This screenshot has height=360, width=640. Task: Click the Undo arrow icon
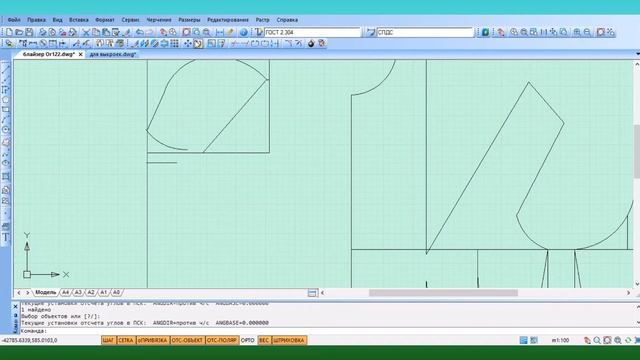coord(140,32)
